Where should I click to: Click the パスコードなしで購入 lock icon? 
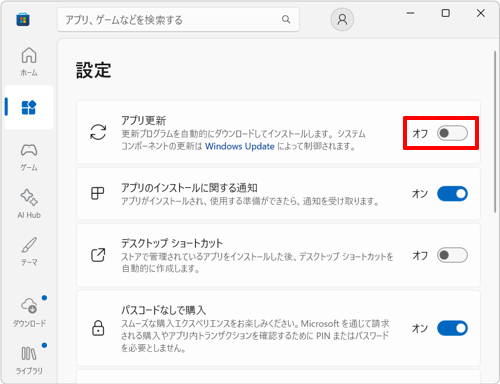pos(98,328)
